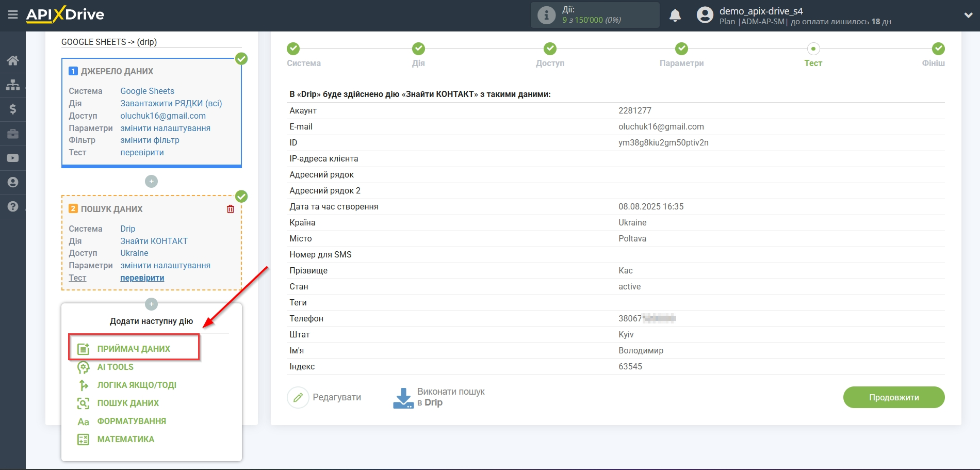Go to Home in sidebar

(13, 60)
